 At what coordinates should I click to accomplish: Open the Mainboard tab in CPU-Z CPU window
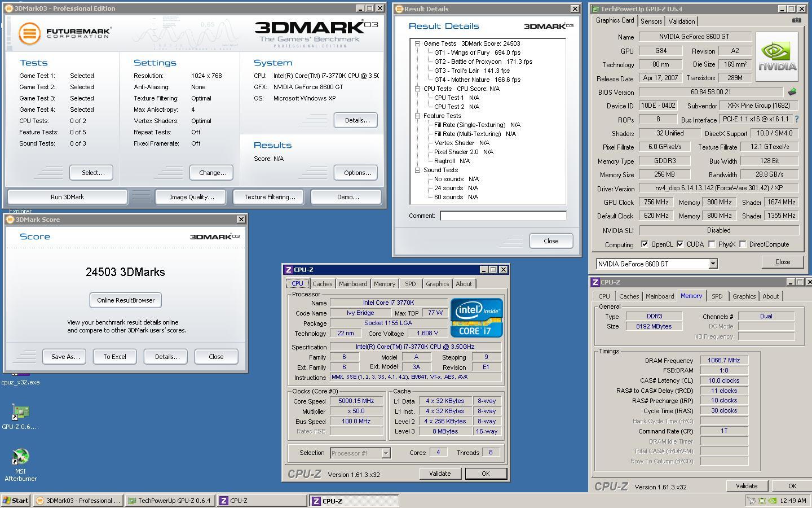tap(353, 284)
